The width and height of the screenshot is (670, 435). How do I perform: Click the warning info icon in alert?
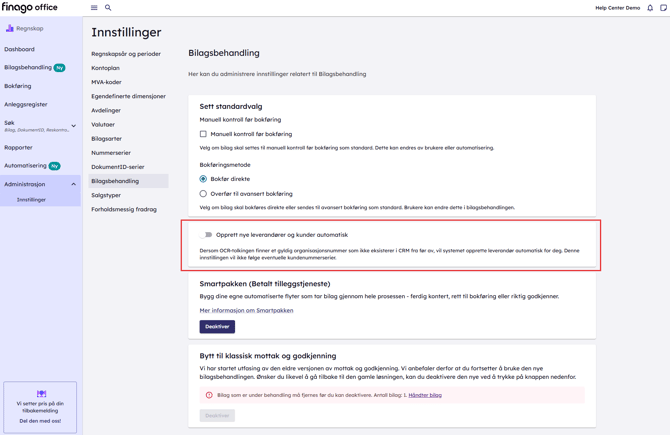[x=209, y=395]
